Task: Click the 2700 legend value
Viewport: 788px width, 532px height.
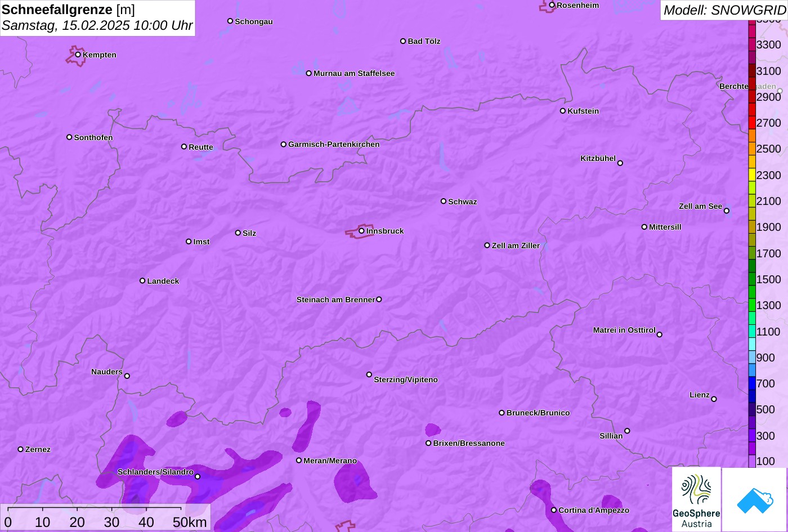Action: pyautogui.click(x=769, y=123)
